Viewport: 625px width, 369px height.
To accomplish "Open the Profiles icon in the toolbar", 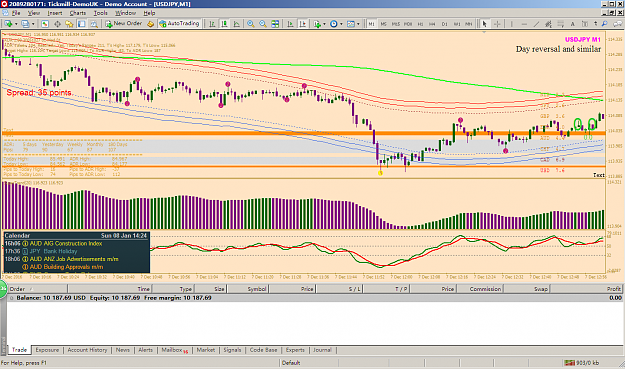I will tap(25, 24).
